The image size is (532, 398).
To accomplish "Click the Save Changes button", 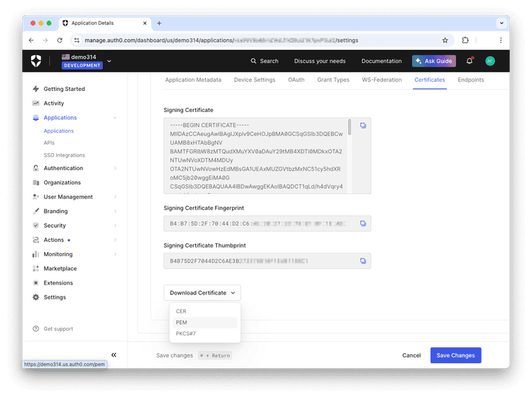I will 455,355.
